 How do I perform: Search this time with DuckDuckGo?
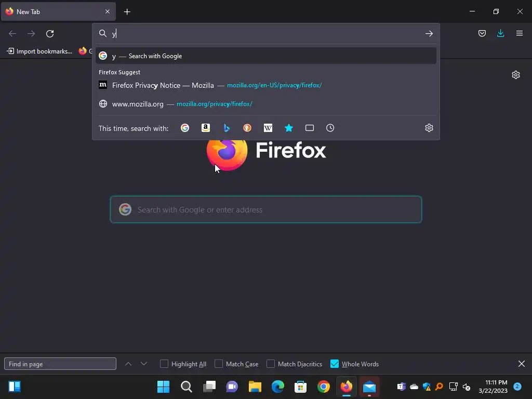[x=247, y=128]
